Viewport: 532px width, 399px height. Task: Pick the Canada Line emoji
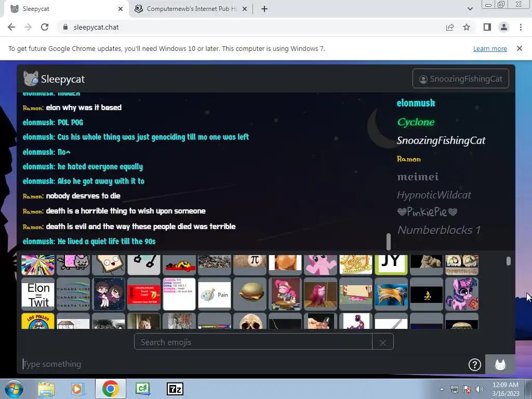tap(73, 294)
